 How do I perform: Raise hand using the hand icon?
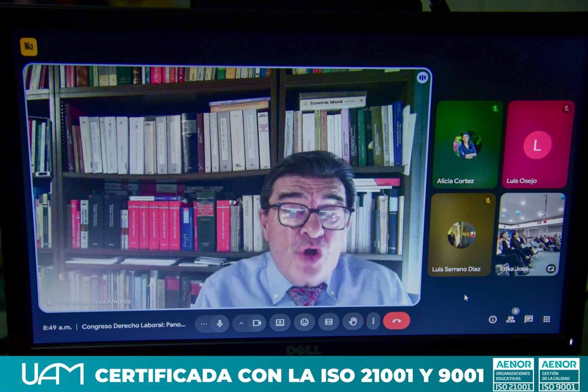tap(353, 321)
